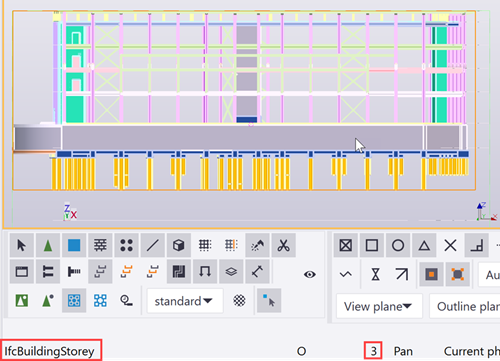Screen dimensions: 500x361
Task: Toggle the crossed-square snap switch
Action: [x=346, y=245]
